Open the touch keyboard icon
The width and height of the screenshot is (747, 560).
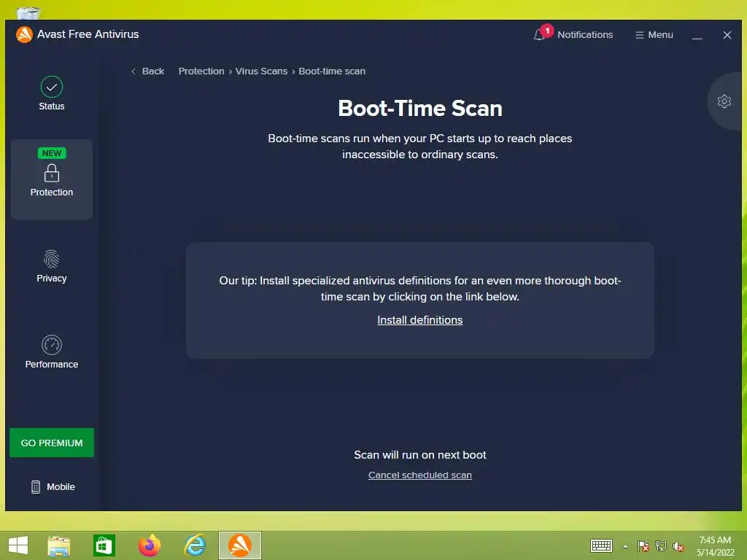point(601,545)
